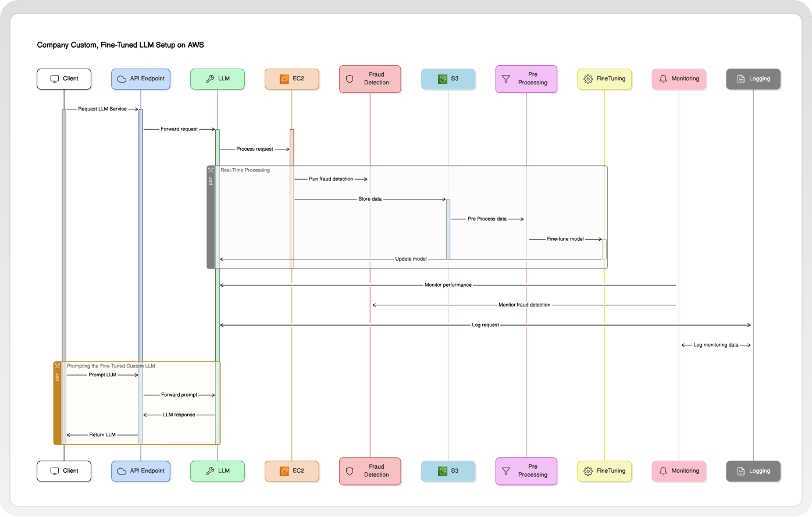Click the funnel icon in the bottom Pre Processing box
Screen dimensions: 812x517
pyautogui.click(x=505, y=471)
